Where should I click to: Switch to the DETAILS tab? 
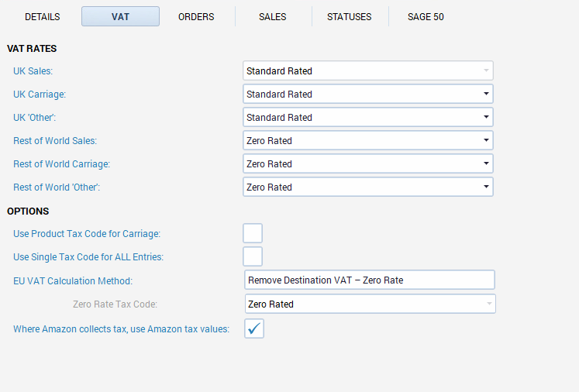(43, 16)
